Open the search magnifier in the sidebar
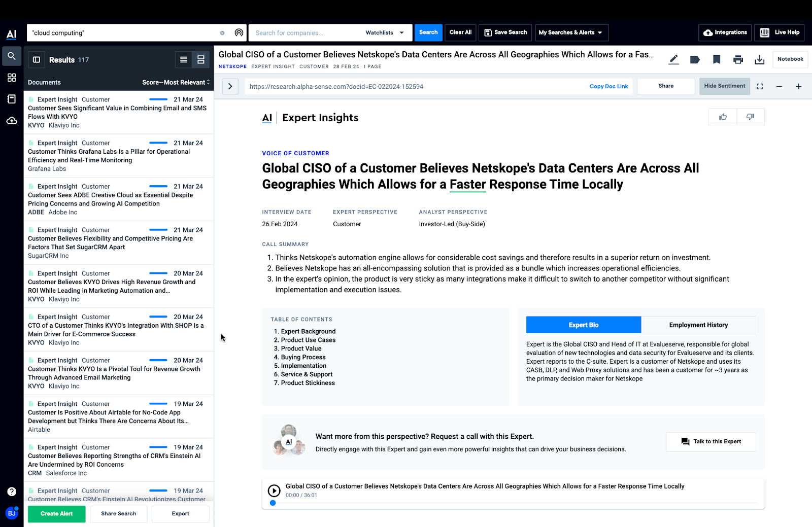This screenshot has height=527, width=812. 12,56
